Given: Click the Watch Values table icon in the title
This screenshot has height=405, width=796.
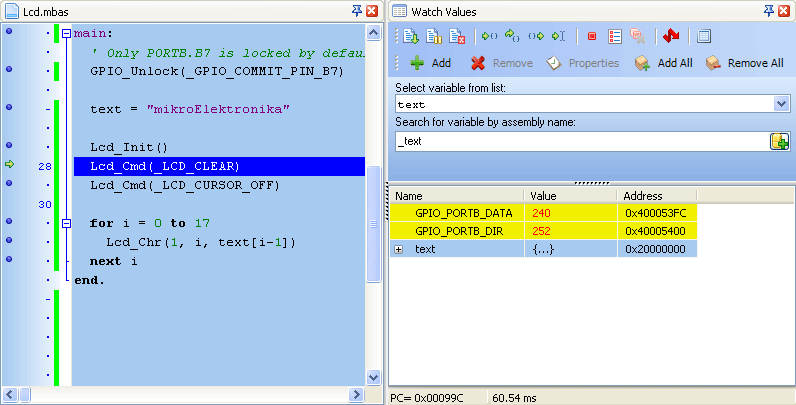Looking at the screenshot, I should (x=400, y=11).
